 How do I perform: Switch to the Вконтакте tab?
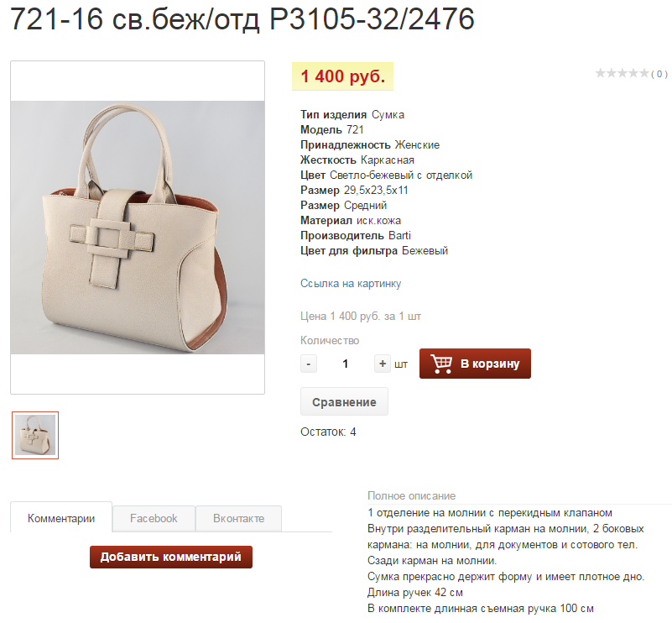tap(239, 518)
